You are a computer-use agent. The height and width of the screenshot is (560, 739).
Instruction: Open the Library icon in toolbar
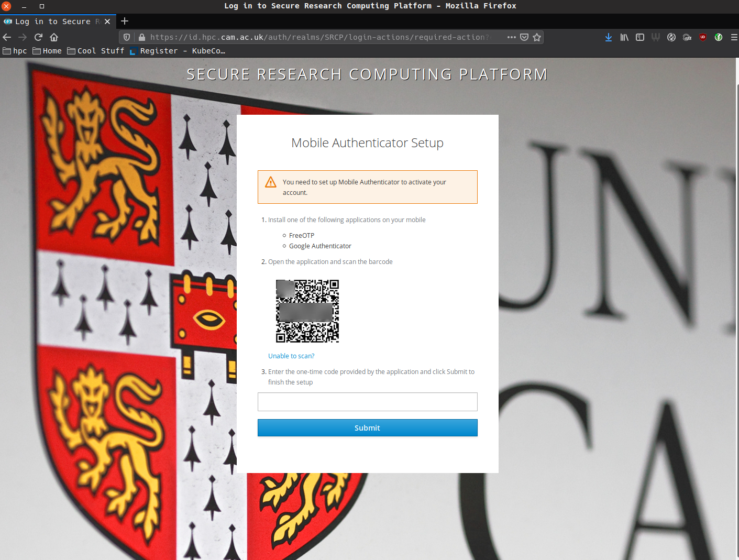coord(624,37)
